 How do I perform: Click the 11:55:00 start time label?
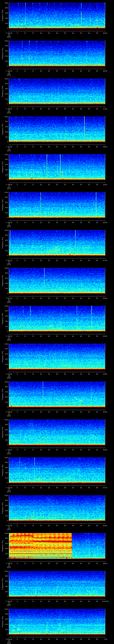point(9,450)
